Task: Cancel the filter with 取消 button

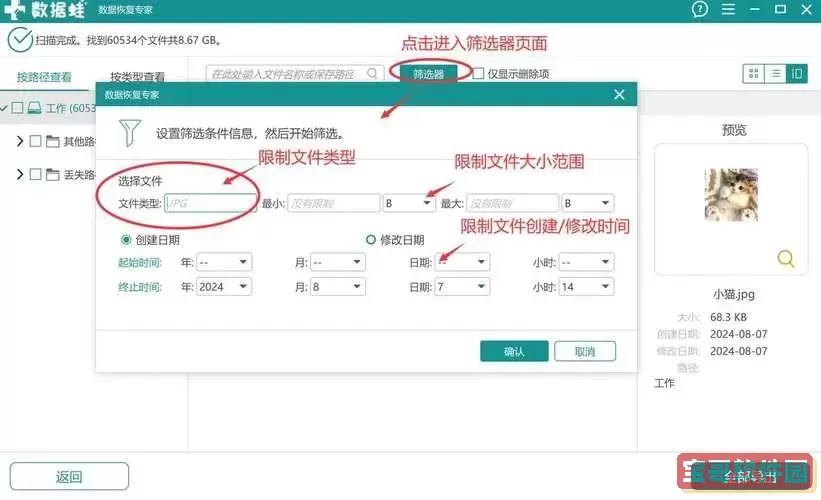Action: pos(585,351)
